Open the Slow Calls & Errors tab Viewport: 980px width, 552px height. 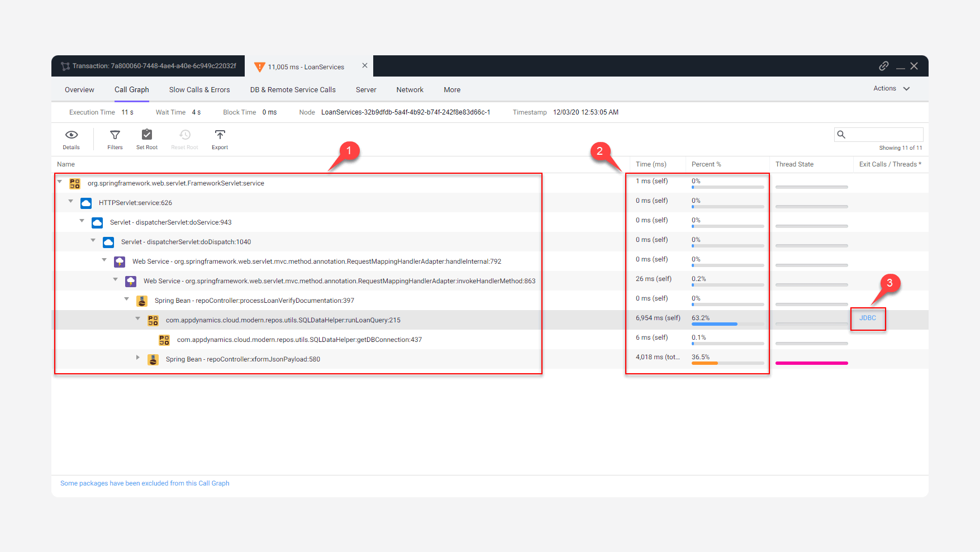pos(199,89)
